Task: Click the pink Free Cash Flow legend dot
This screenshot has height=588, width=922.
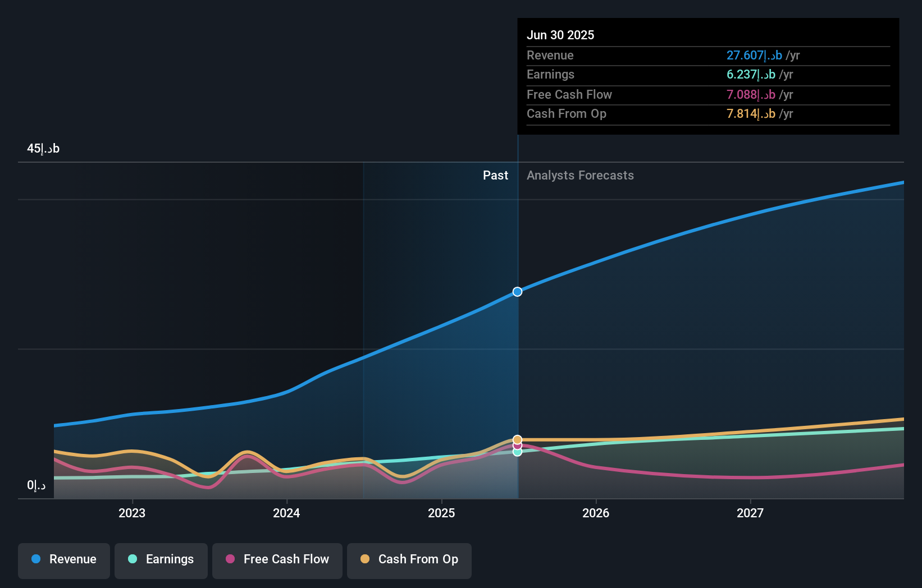Action: click(x=230, y=559)
